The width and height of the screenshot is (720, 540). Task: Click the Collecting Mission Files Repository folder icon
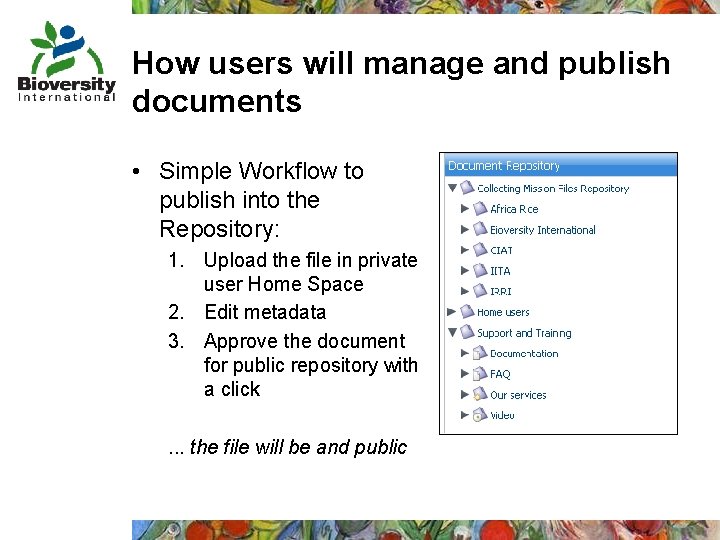pos(467,187)
